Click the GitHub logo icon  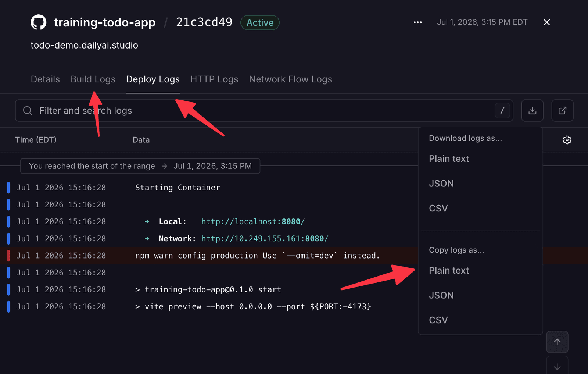tap(39, 22)
